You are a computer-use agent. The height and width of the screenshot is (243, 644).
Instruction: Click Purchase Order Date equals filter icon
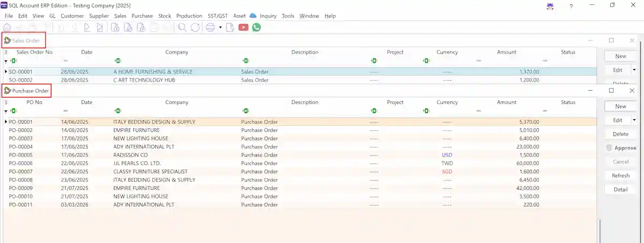click(65, 111)
